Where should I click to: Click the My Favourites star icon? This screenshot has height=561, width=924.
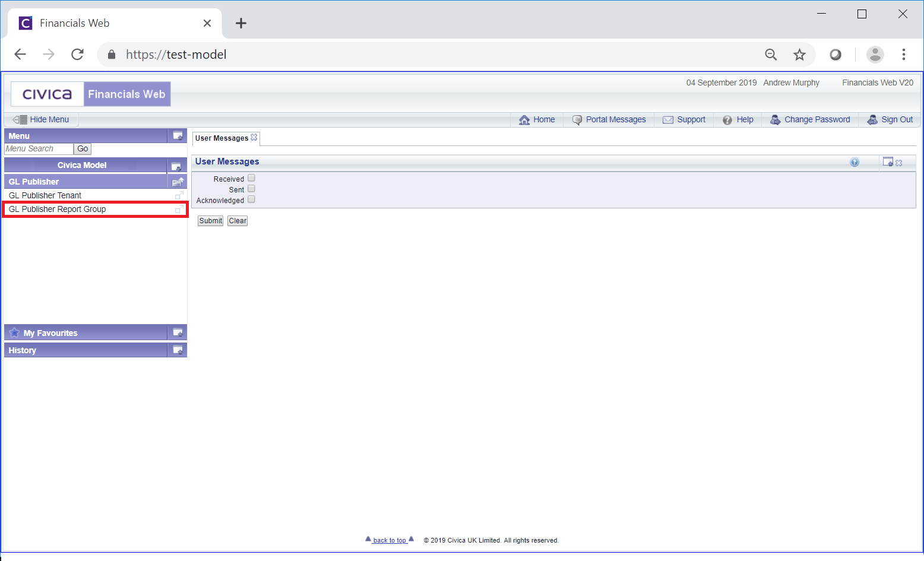click(14, 332)
